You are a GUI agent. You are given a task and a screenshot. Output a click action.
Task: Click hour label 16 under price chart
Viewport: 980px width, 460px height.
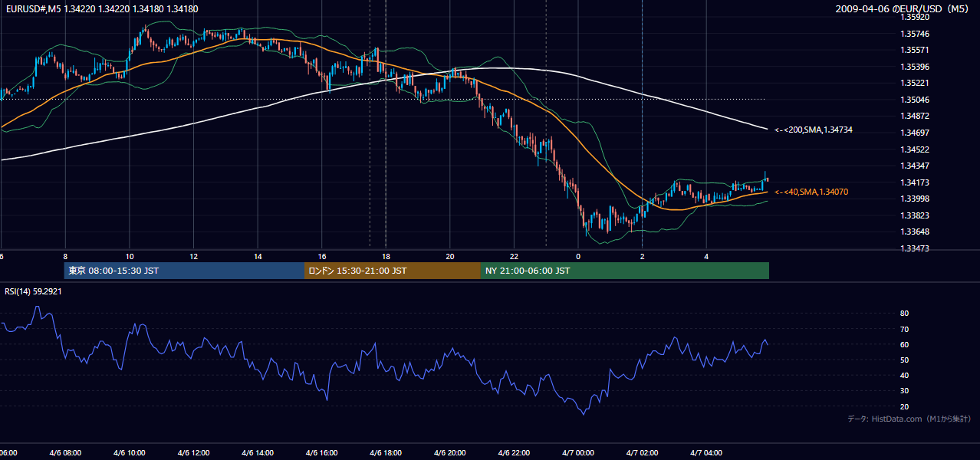tap(322, 256)
